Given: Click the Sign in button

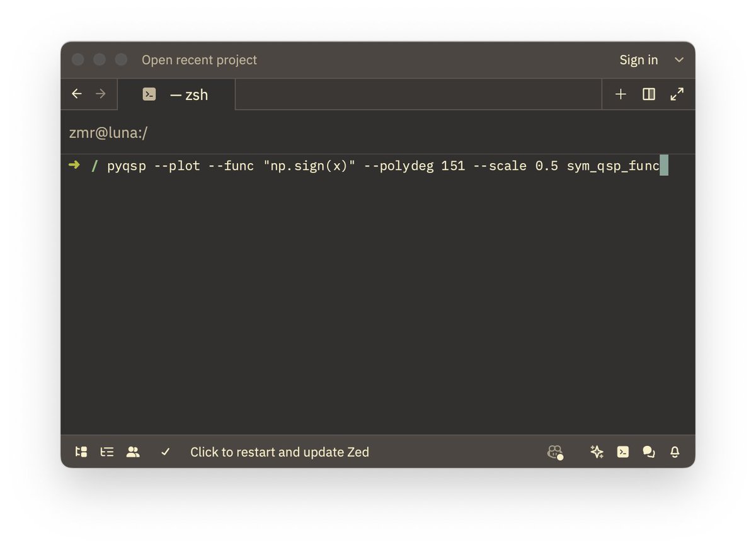Looking at the screenshot, I should tap(638, 60).
